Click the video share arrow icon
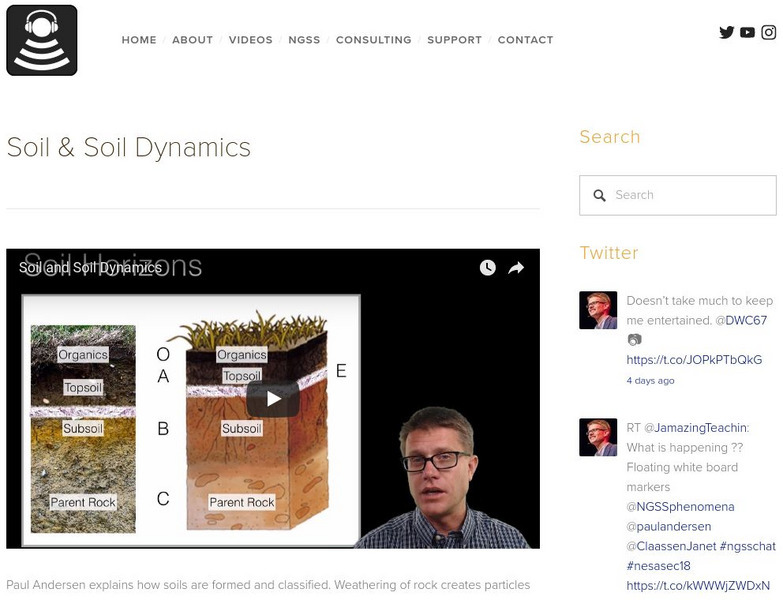Viewport: 783px width, 600px height. pyautogui.click(x=516, y=268)
